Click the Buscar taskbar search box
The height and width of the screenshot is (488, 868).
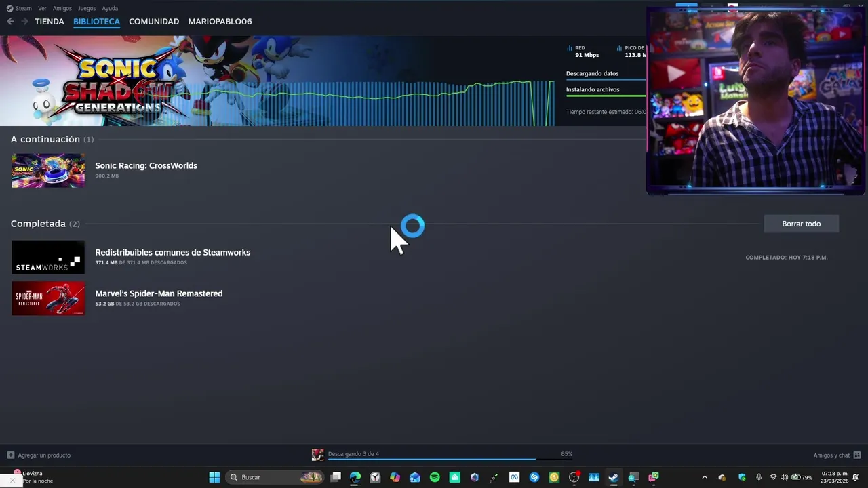tap(275, 477)
